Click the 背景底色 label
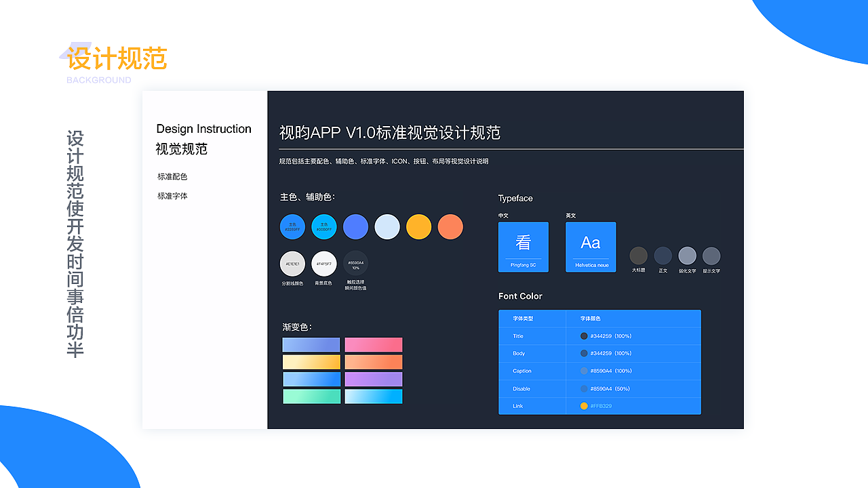The width and height of the screenshot is (868, 488). (323, 283)
